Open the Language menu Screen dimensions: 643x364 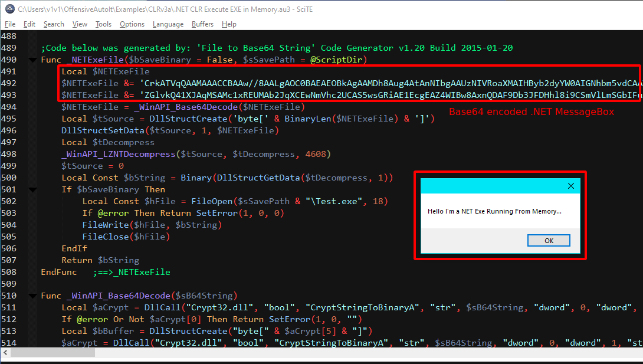(168, 24)
